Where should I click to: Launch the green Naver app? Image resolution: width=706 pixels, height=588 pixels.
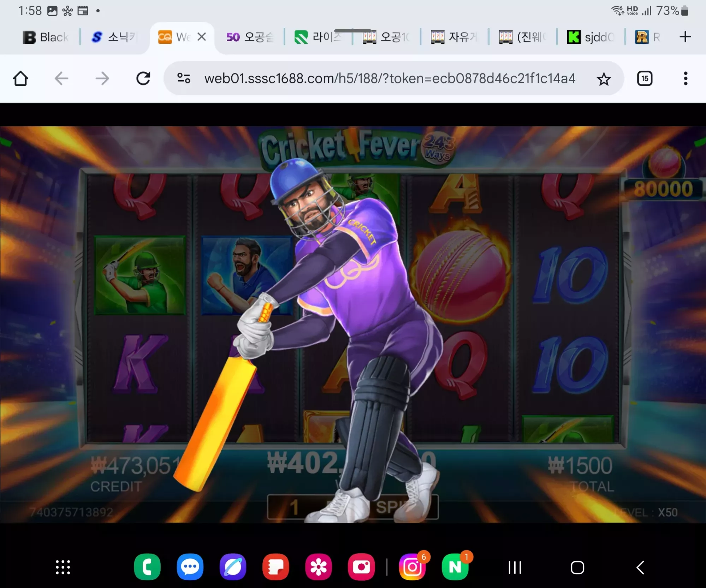[x=455, y=567]
